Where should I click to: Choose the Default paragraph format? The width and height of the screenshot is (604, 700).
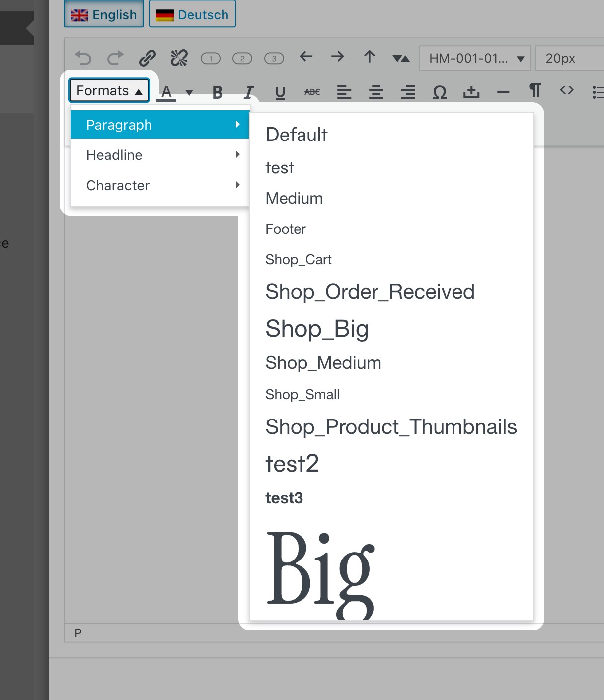391,135
